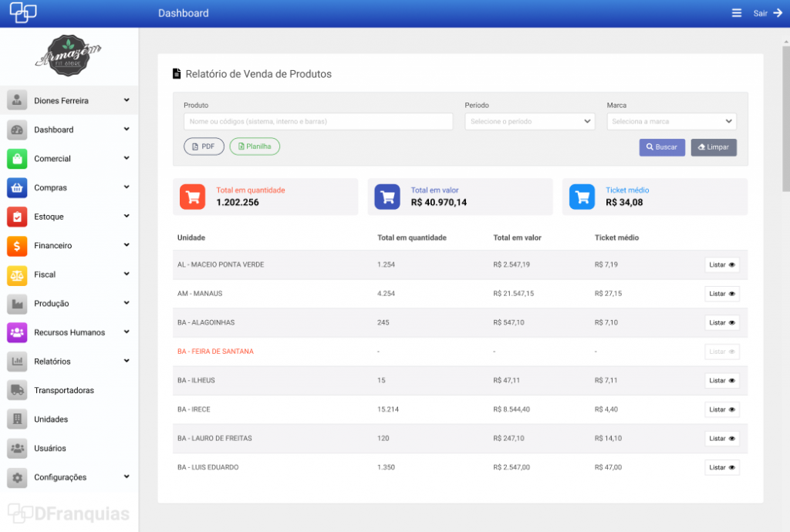The width and height of the screenshot is (790, 532).
Task: Focus the Produto name or code field
Action: point(318,122)
